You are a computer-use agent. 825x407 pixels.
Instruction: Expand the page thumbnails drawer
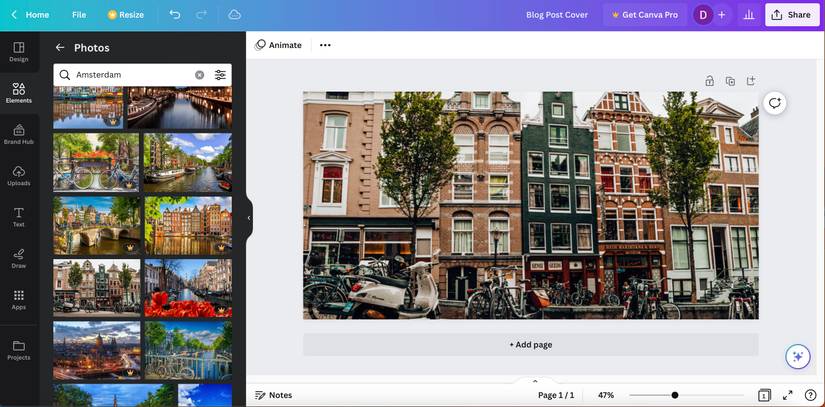click(x=535, y=381)
